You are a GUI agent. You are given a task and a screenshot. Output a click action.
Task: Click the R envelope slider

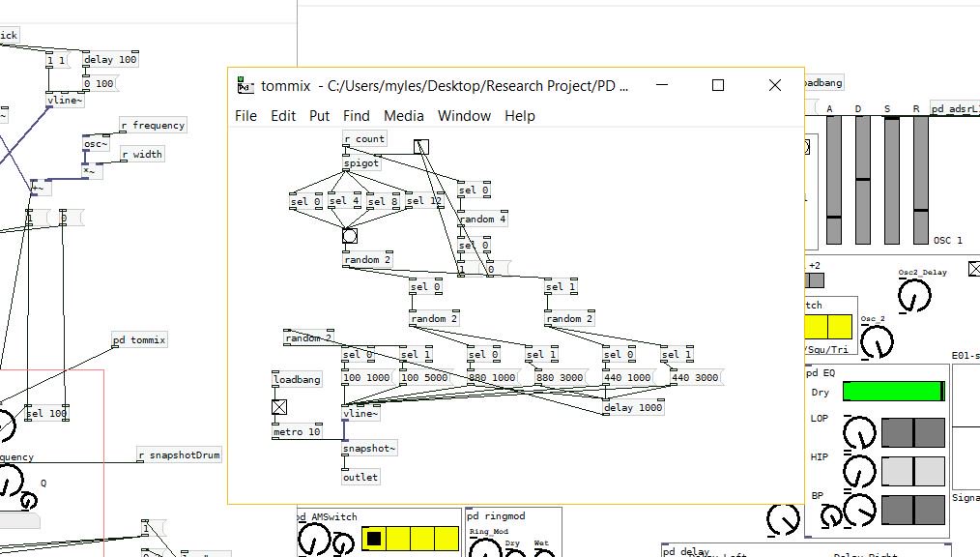pos(921,180)
